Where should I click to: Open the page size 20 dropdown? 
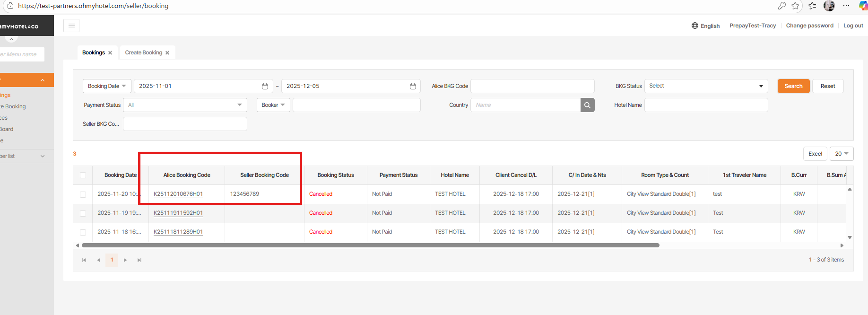(841, 154)
